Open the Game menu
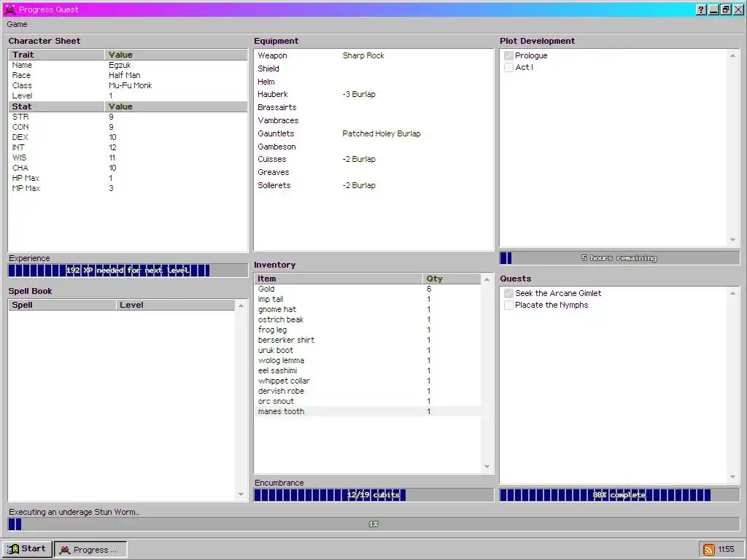The image size is (747, 560). tap(18, 24)
